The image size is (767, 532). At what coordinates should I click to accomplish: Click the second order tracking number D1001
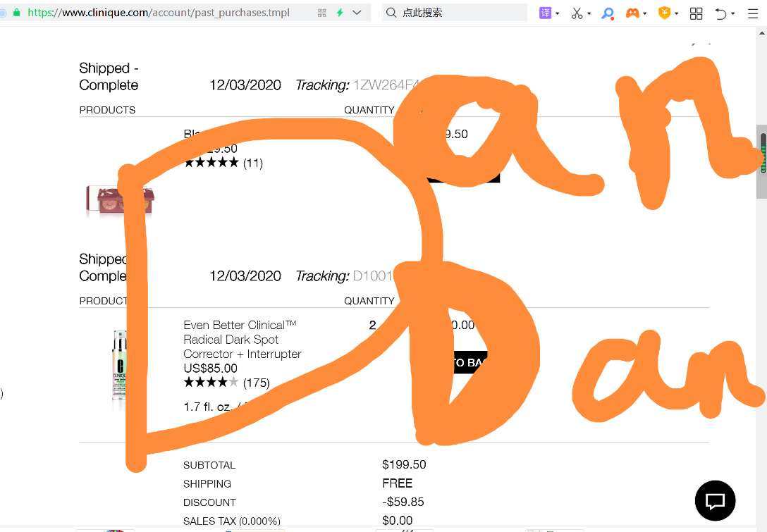pos(373,276)
